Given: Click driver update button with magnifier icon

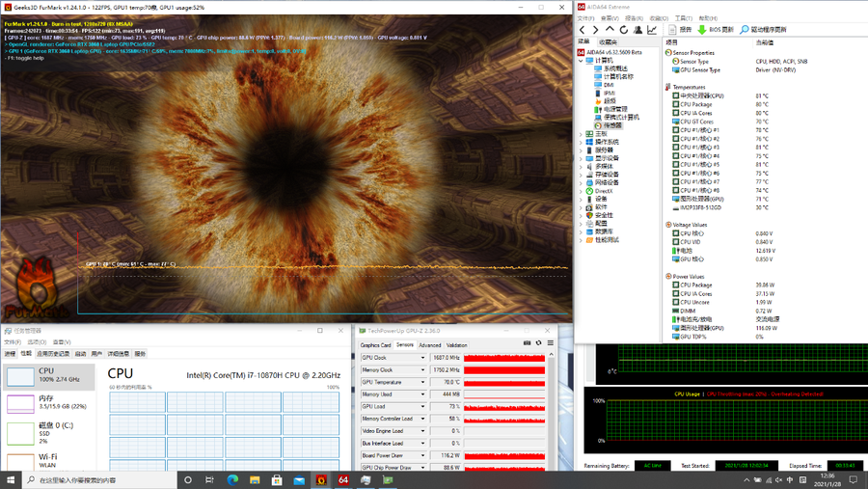Looking at the screenshot, I should coord(764,29).
